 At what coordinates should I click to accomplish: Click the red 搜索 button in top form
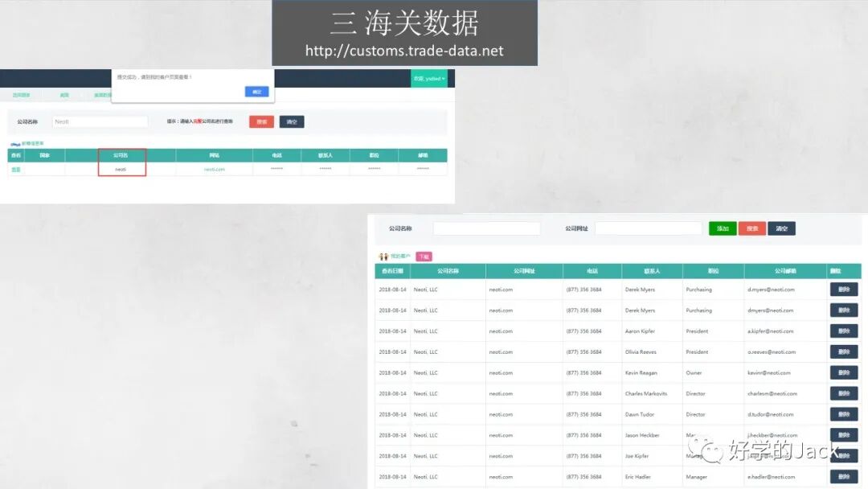coord(260,121)
